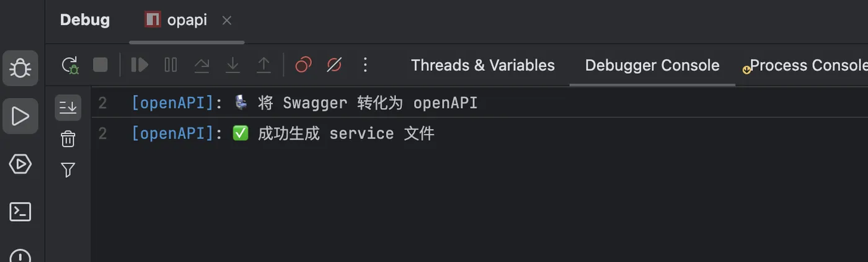
Task: Click the Rerun debug icon
Action: tap(70, 65)
